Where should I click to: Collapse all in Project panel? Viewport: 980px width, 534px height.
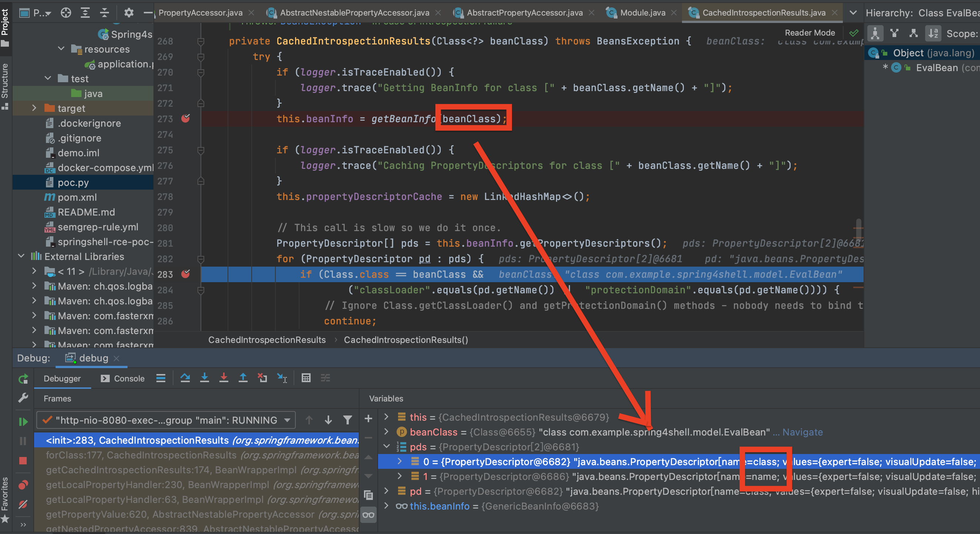pos(104,13)
